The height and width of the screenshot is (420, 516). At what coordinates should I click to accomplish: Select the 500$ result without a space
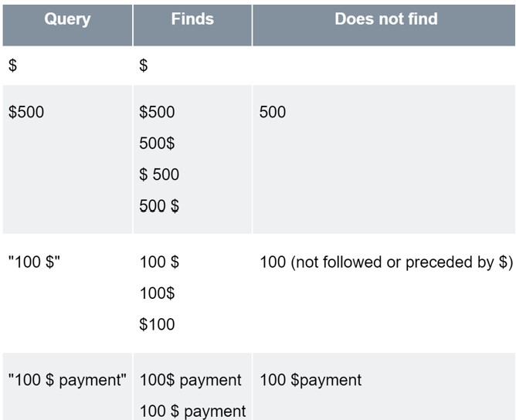[157, 144]
